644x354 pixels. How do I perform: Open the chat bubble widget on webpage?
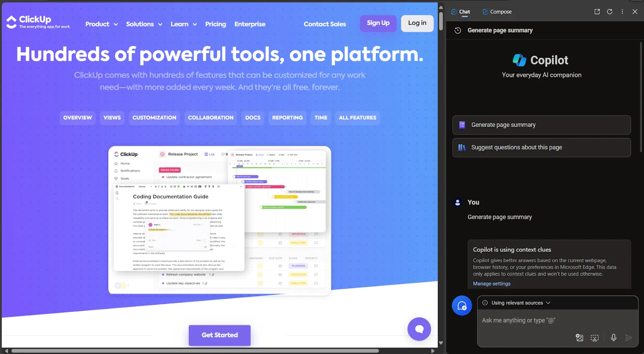tap(419, 329)
